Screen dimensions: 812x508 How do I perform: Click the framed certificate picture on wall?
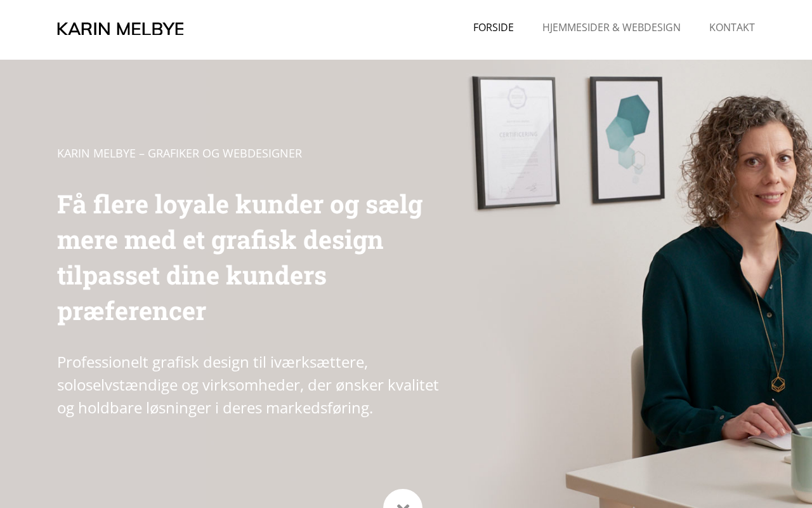[x=516, y=142]
